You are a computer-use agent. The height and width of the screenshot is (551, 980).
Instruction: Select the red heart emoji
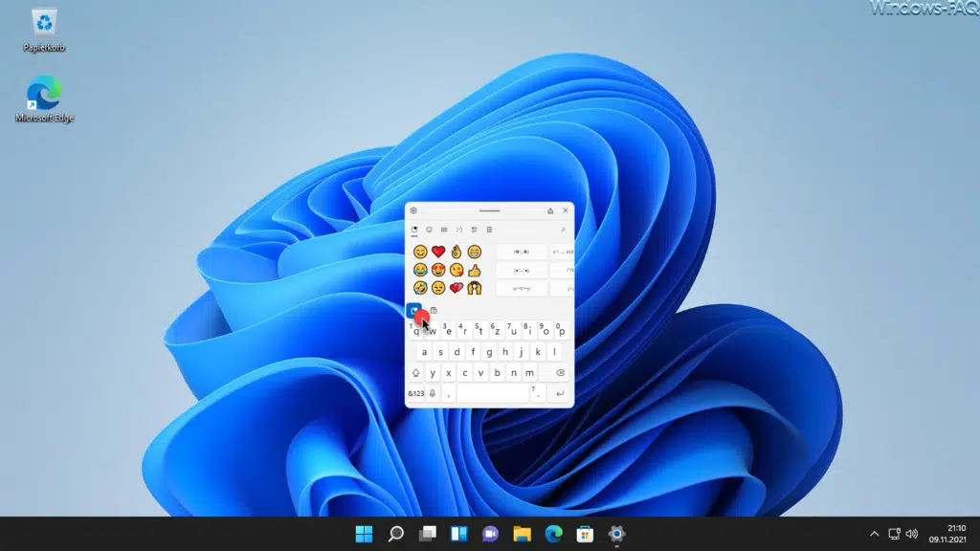(438, 251)
